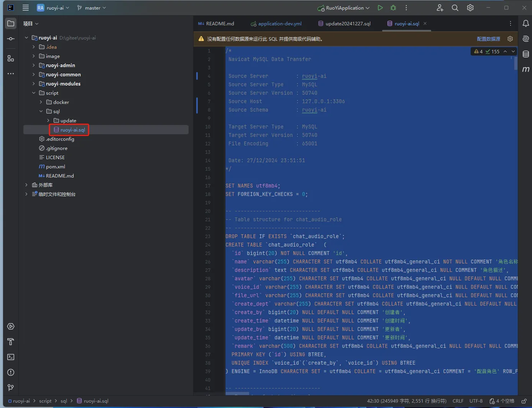Show the Notifications bell panel

[x=526, y=23]
